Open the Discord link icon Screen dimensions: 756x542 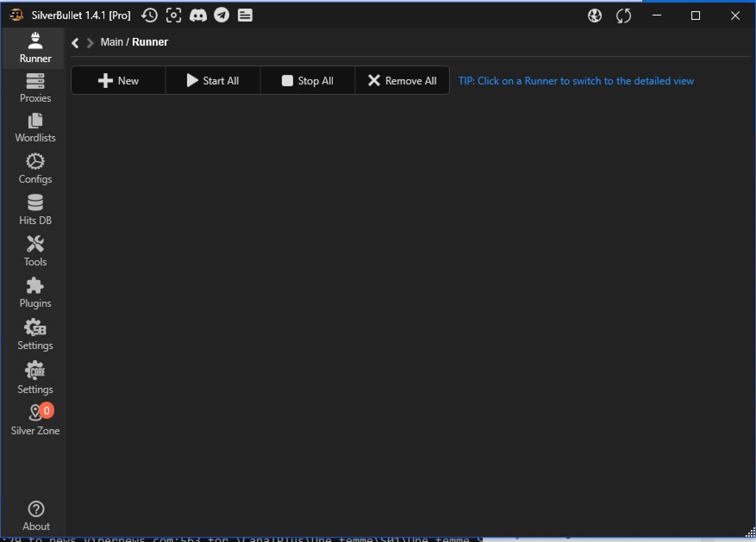198,16
